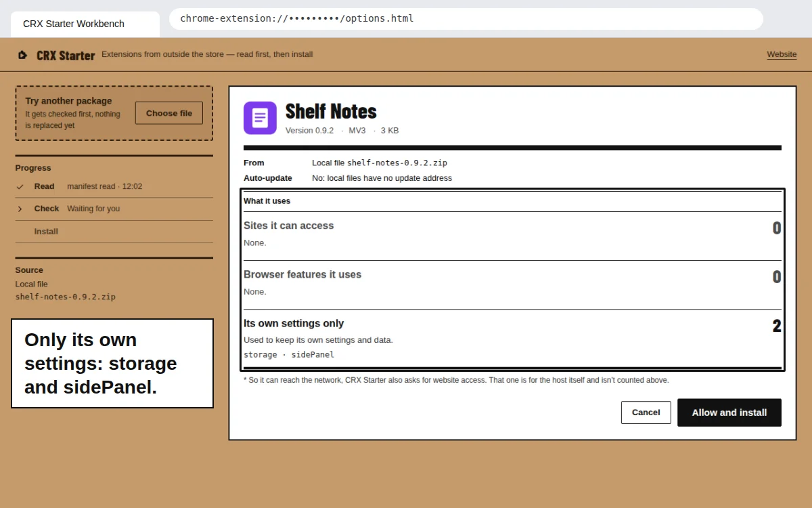Click the 'Waiting for you' status text
The height and width of the screenshot is (508, 812).
click(x=93, y=209)
